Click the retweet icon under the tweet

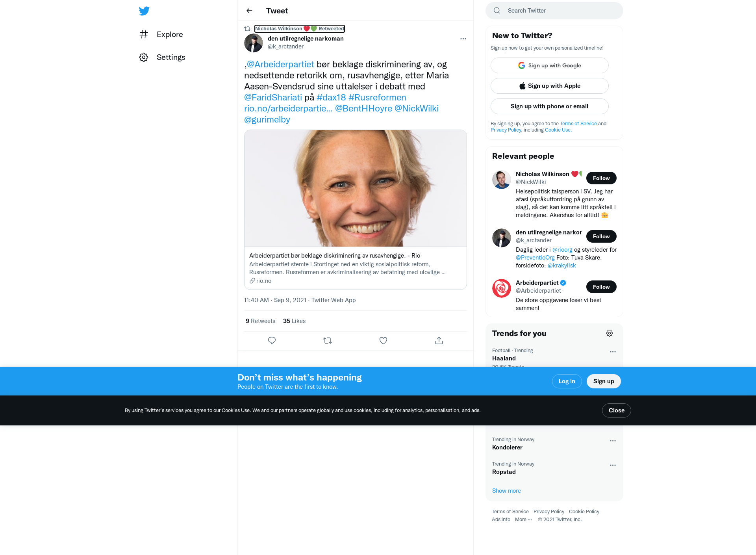point(328,341)
